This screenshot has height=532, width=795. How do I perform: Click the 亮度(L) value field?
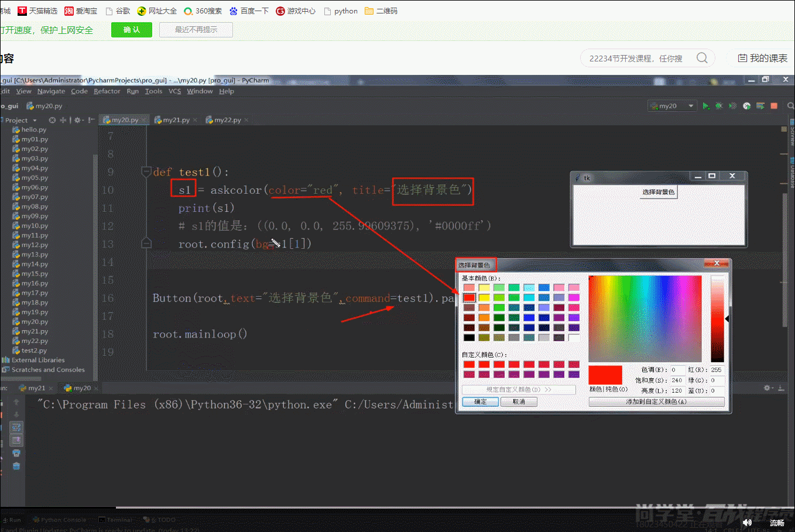677,390
